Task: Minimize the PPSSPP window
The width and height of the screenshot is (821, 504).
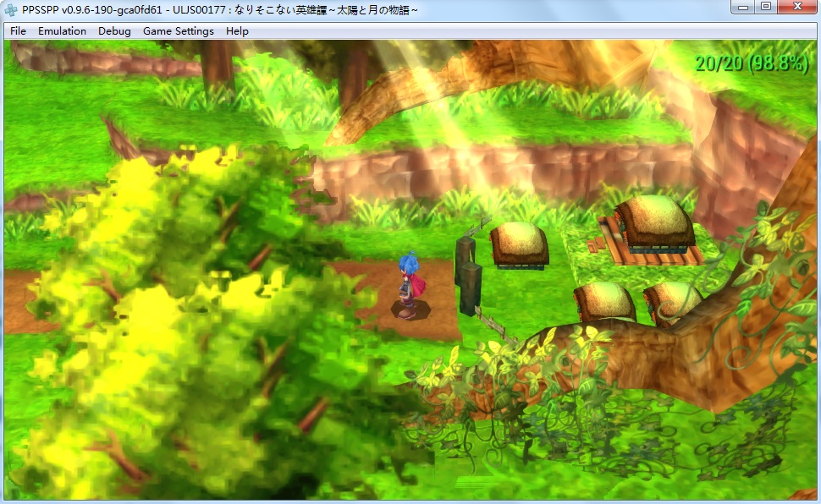Action: coord(744,8)
